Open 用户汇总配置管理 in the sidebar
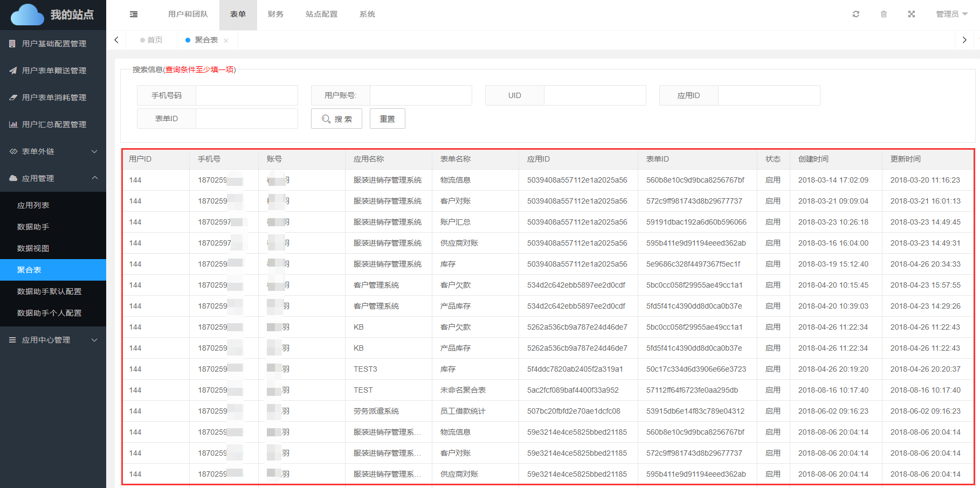 (x=53, y=124)
